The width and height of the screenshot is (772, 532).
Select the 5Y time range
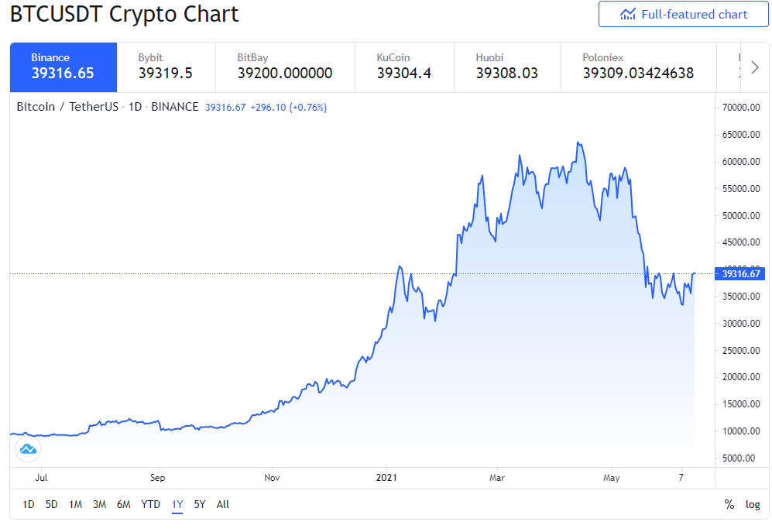pos(200,504)
